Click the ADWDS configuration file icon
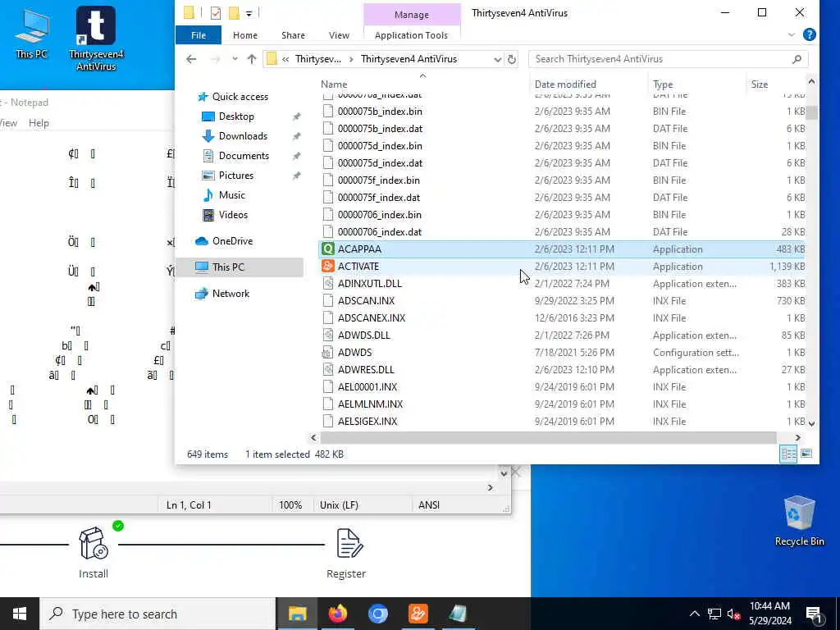The height and width of the screenshot is (630, 840). (327, 353)
